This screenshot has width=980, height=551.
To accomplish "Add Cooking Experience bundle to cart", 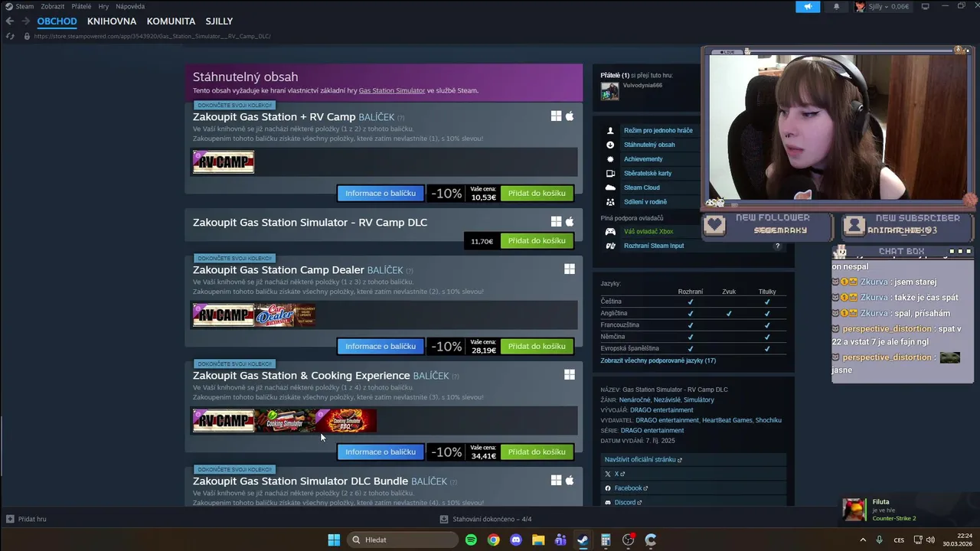I will (x=537, y=452).
